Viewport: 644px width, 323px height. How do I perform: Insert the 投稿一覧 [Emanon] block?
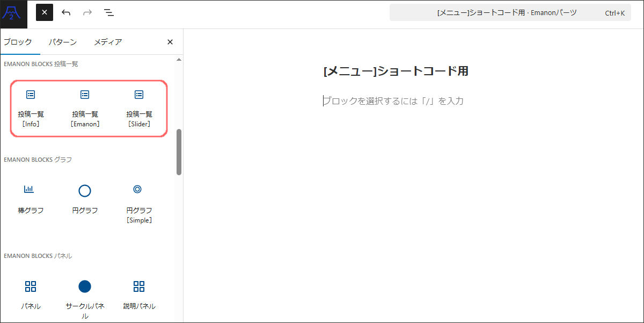pos(85,108)
